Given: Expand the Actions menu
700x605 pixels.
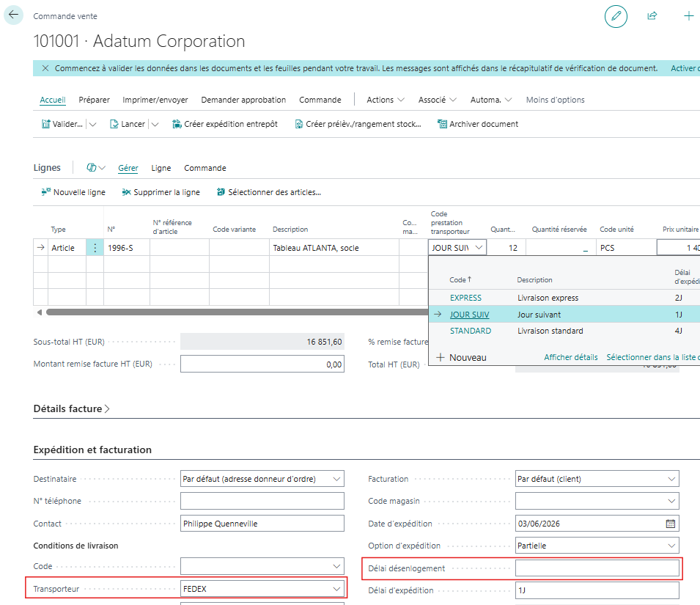Looking at the screenshot, I should pyautogui.click(x=386, y=100).
